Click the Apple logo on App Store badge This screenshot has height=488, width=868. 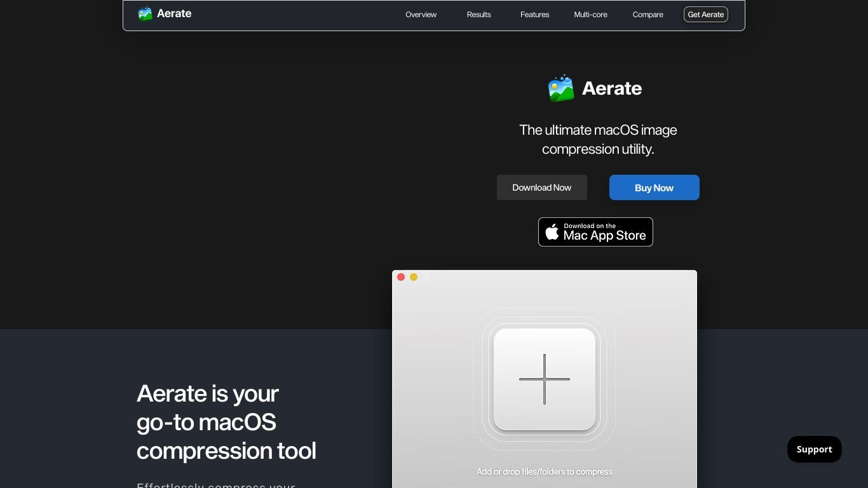point(552,232)
